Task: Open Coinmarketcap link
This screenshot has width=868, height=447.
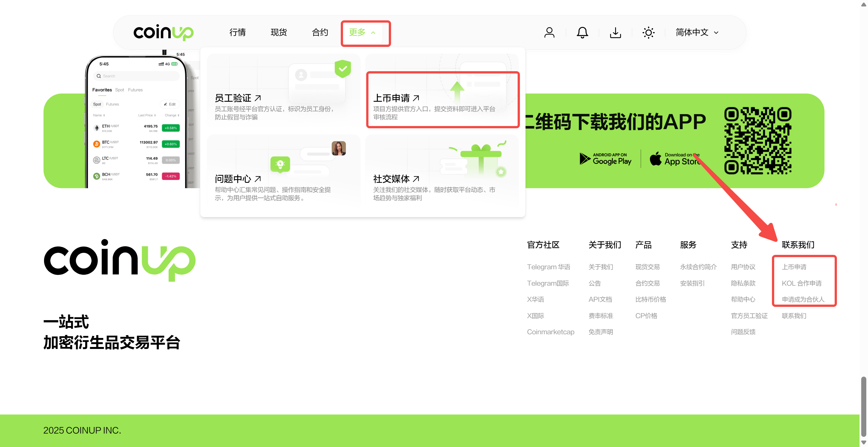Action: [x=551, y=332]
